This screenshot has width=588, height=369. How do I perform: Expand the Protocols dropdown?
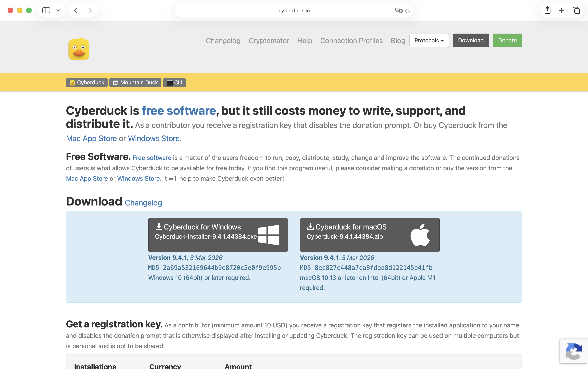(x=429, y=40)
